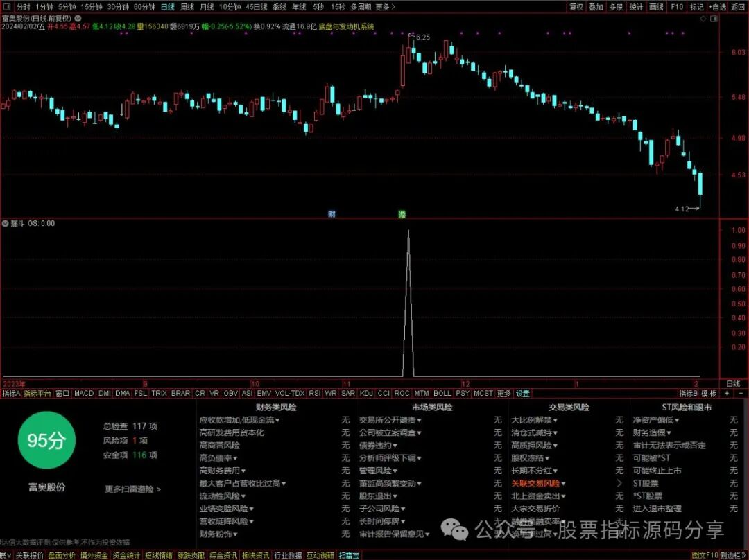Select the RSI indicator
This screenshot has width=749, height=560.
pos(315,394)
